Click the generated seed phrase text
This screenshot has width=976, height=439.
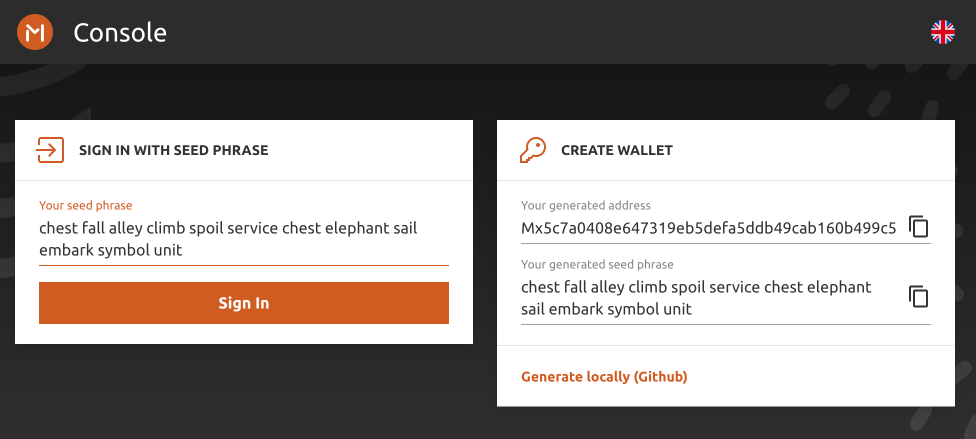click(x=696, y=298)
